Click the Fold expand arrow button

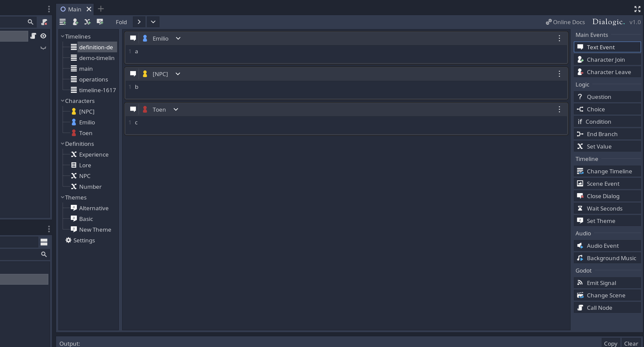pos(139,22)
